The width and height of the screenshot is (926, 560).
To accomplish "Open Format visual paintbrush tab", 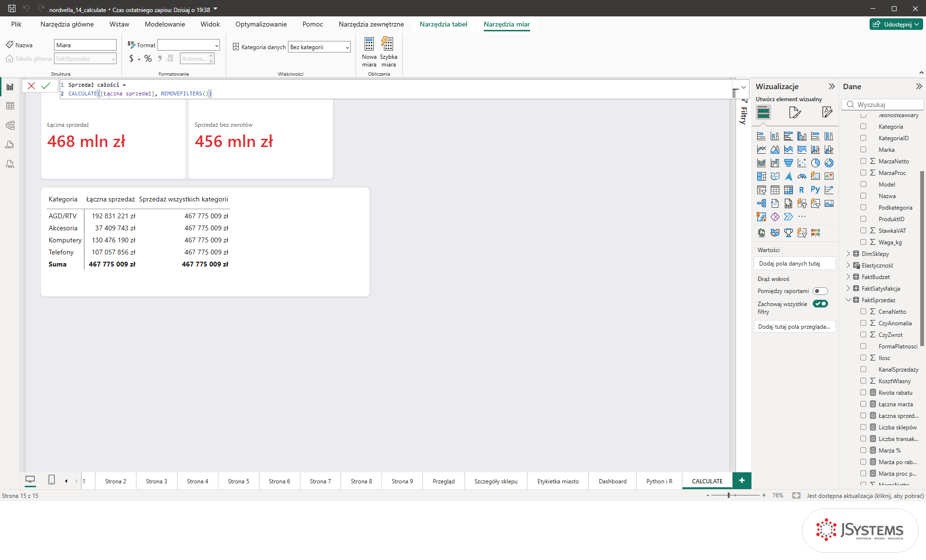I will [x=795, y=113].
